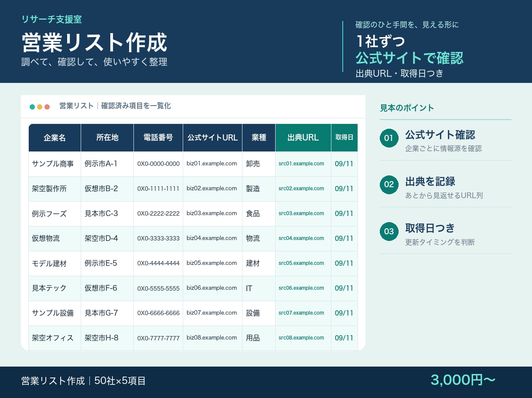Click the 製造 industry cell

[x=259, y=189]
